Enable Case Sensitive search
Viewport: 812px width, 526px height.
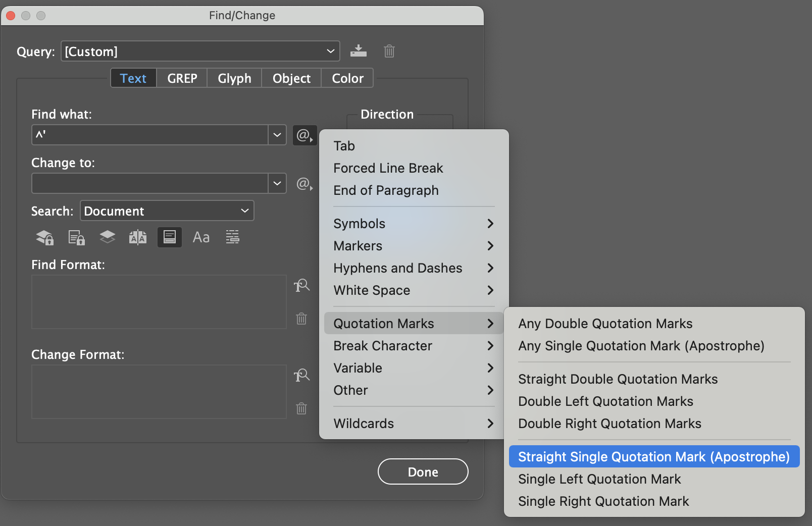[x=201, y=237]
